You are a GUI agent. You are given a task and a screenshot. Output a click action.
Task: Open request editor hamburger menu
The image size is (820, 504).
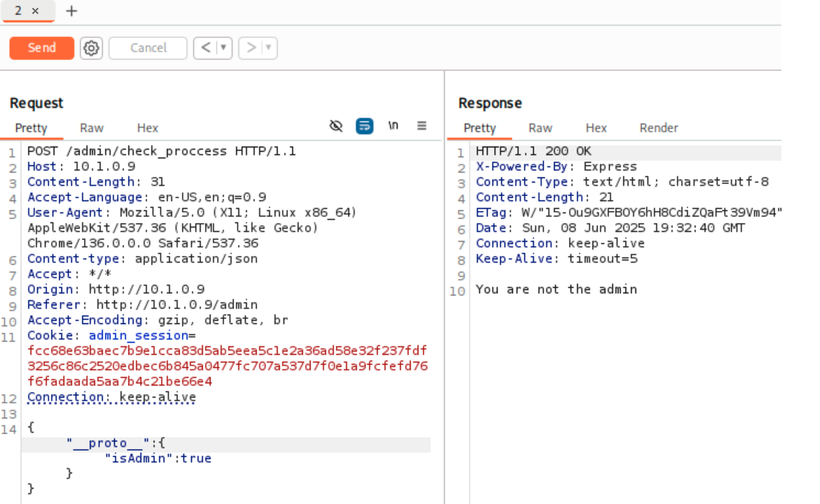pos(422,126)
